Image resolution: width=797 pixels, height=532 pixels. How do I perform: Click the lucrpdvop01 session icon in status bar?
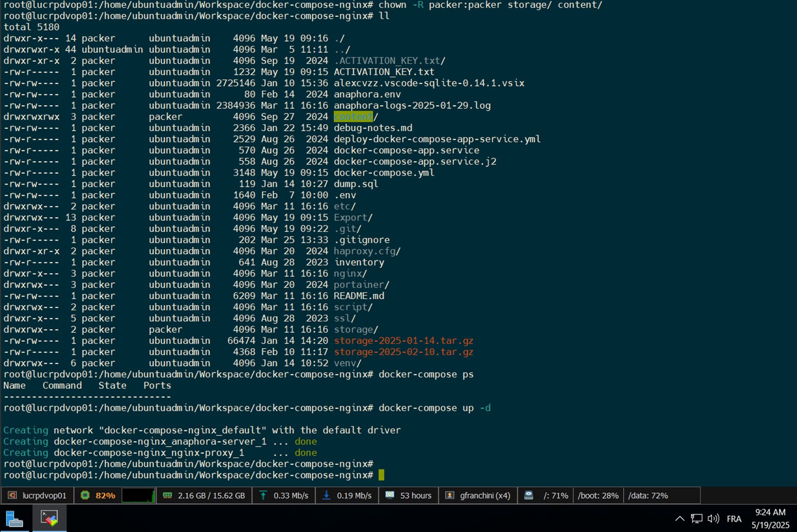pyautogui.click(x=13, y=495)
